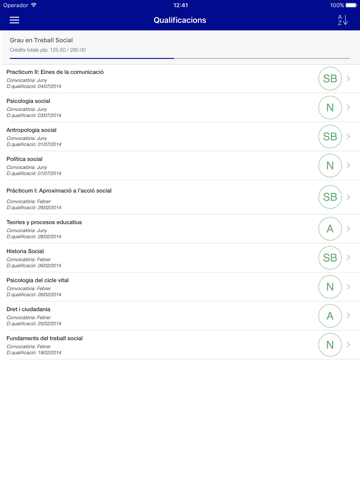Screen dimensions: 360x480
Task: Sort qualifications alphabetically with A-Z icon
Action: (343, 20)
